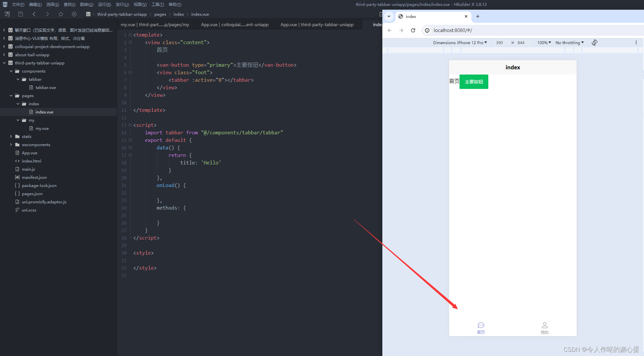Click the site info icon beside the URL
644x356 pixels.
pos(427,30)
